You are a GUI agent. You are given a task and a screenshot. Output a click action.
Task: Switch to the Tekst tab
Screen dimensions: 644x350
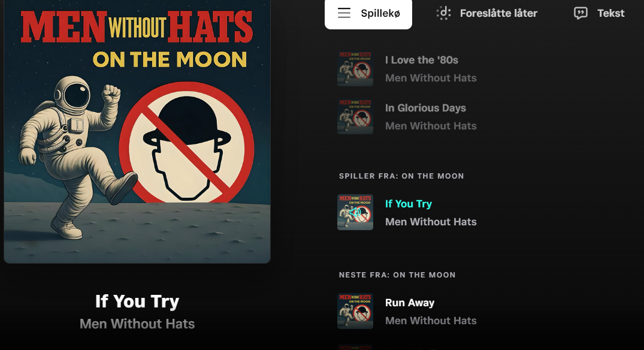[610, 13]
